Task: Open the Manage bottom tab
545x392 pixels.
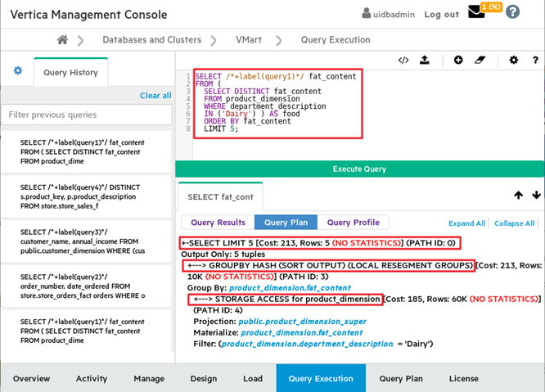Action: pos(149,378)
